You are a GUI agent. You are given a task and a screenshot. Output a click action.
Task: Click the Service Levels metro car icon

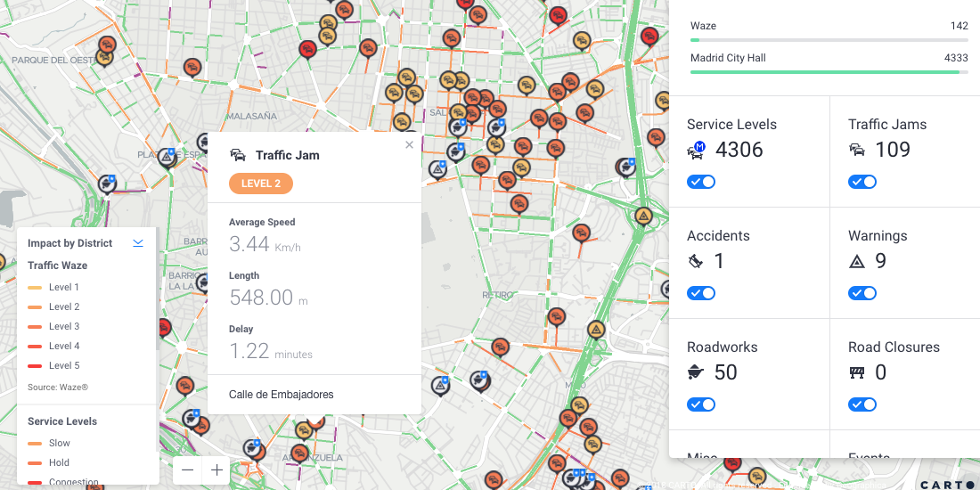[x=697, y=150]
